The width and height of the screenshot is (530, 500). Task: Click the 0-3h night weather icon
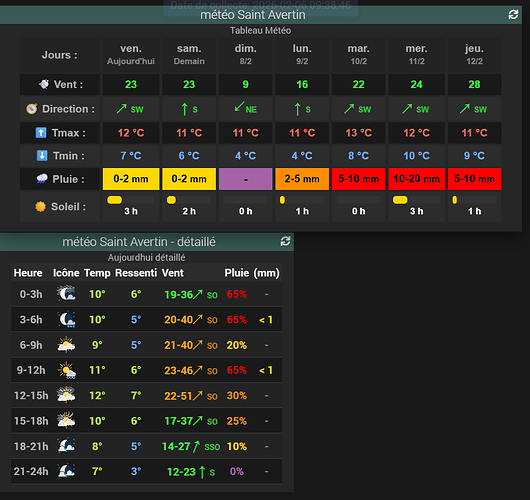[x=66, y=294]
